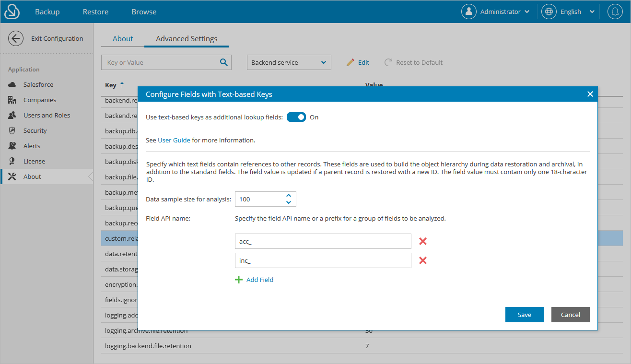Open the Restore section in the top menu

coord(95,11)
